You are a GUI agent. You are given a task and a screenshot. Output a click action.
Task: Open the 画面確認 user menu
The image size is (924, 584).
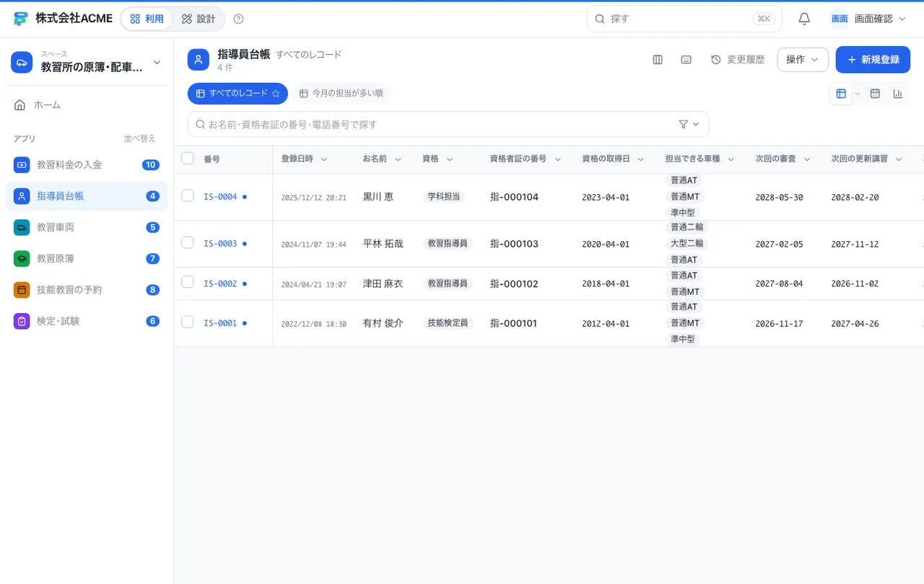(868, 19)
